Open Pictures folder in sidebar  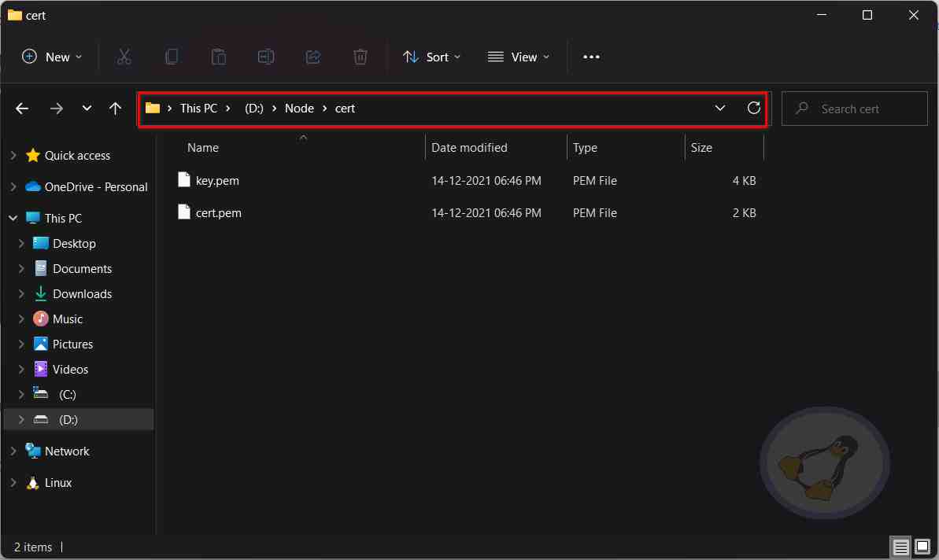pyautogui.click(x=72, y=344)
